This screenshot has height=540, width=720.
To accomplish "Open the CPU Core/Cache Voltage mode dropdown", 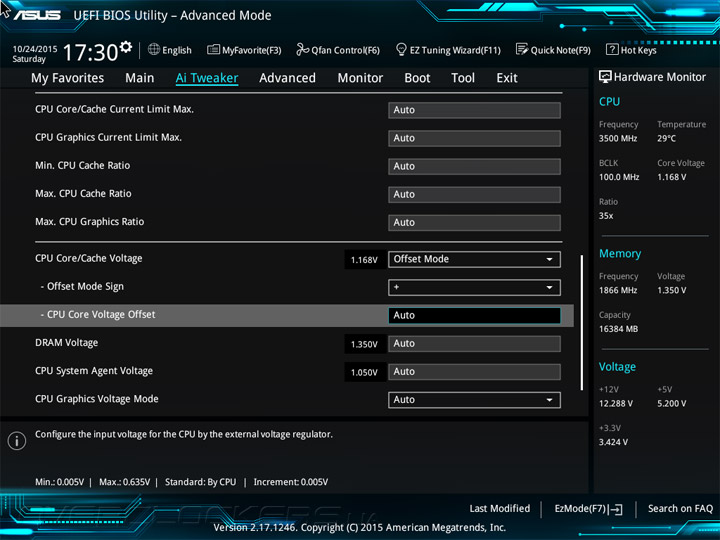I will coord(474,259).
